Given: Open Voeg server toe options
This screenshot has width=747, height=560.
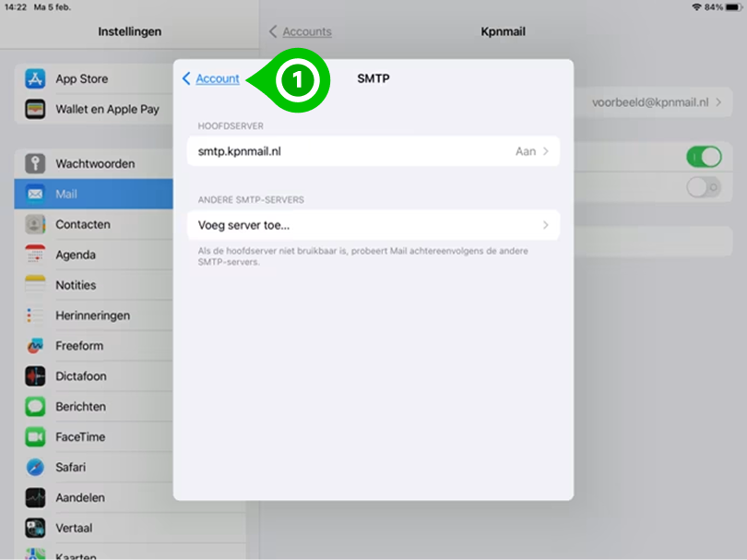Looking at the screenshot, I should 373,225.
